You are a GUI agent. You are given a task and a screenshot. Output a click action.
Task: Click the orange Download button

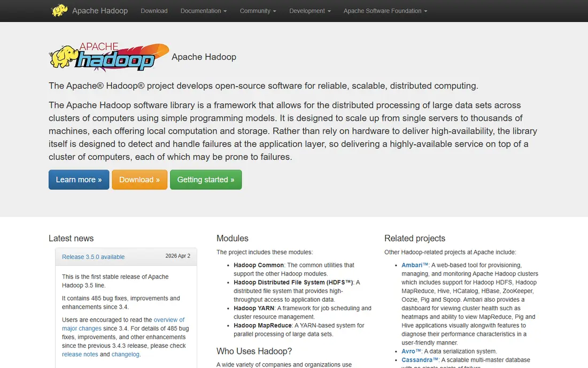pos(140,180)
